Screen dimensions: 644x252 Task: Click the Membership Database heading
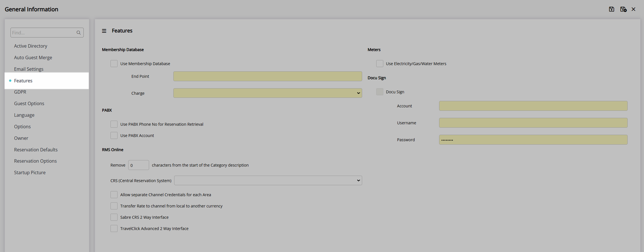click(123, 50)
